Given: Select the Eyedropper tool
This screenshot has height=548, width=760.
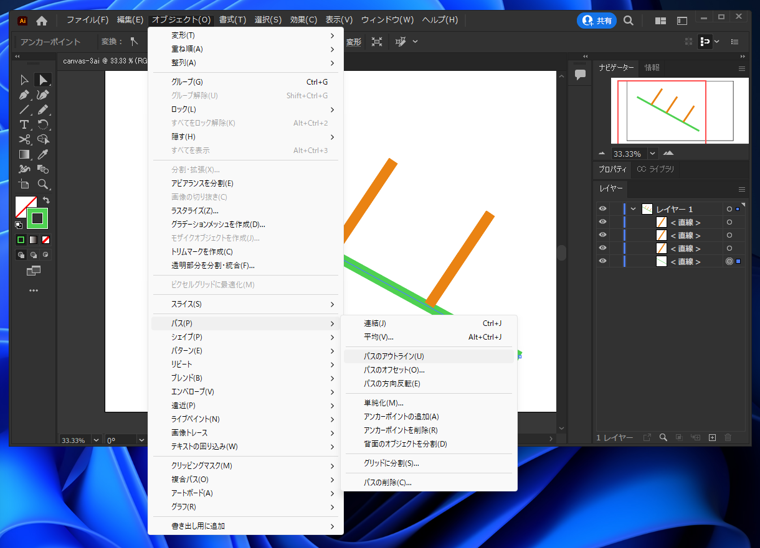Looking at the screenshot, I should tap(43, 155).
